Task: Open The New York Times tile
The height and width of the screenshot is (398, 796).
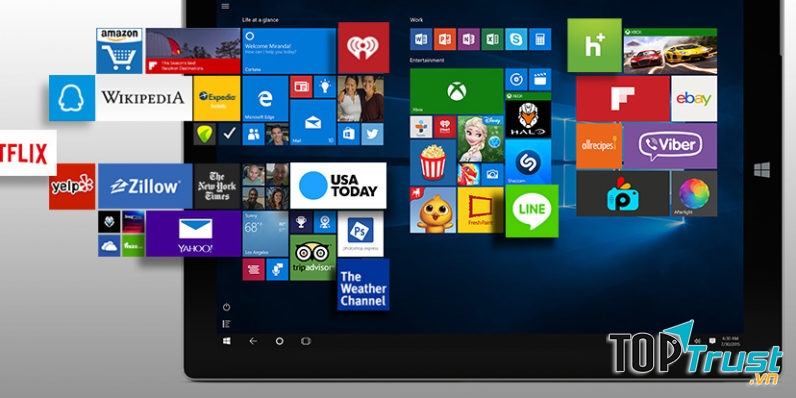Action: [x=217, y=186]
